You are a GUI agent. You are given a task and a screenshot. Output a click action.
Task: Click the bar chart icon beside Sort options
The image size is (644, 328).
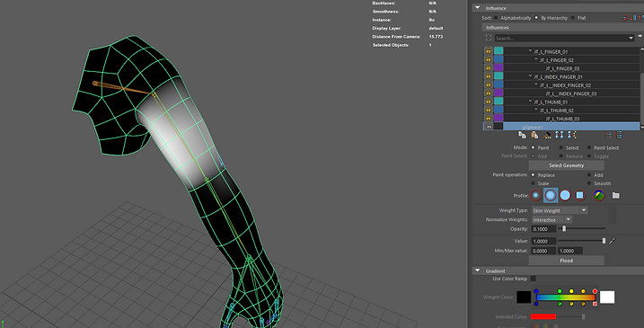pos(633,18)
